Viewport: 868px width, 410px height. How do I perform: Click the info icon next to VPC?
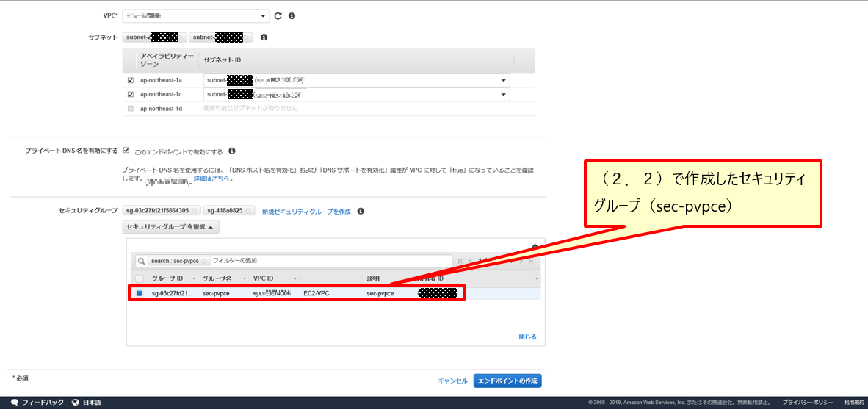pos(292,15)
